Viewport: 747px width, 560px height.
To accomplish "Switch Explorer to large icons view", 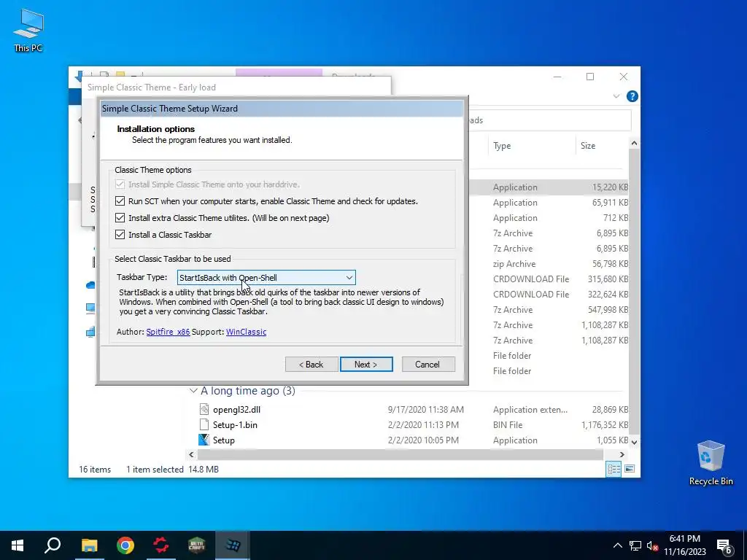I will pos(630,469).
